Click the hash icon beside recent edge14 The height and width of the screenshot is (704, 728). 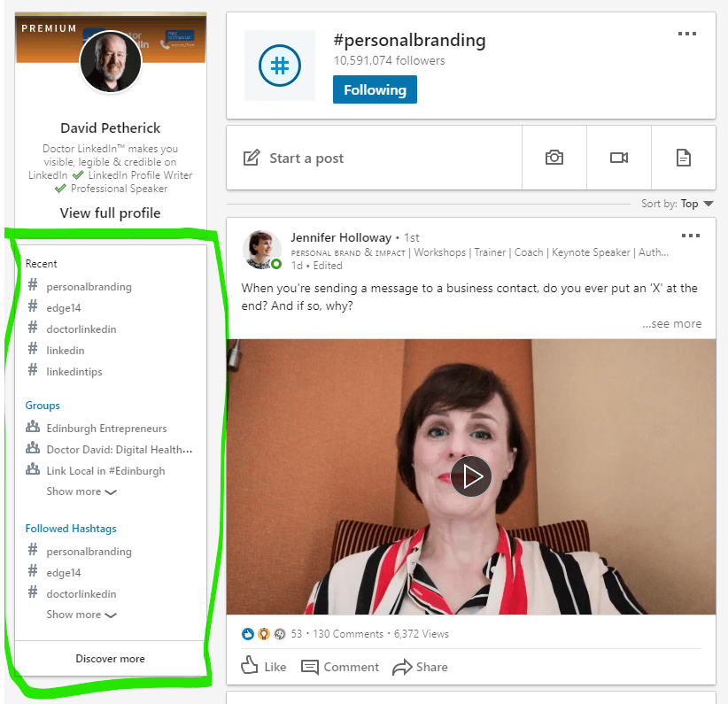[33, 306]
